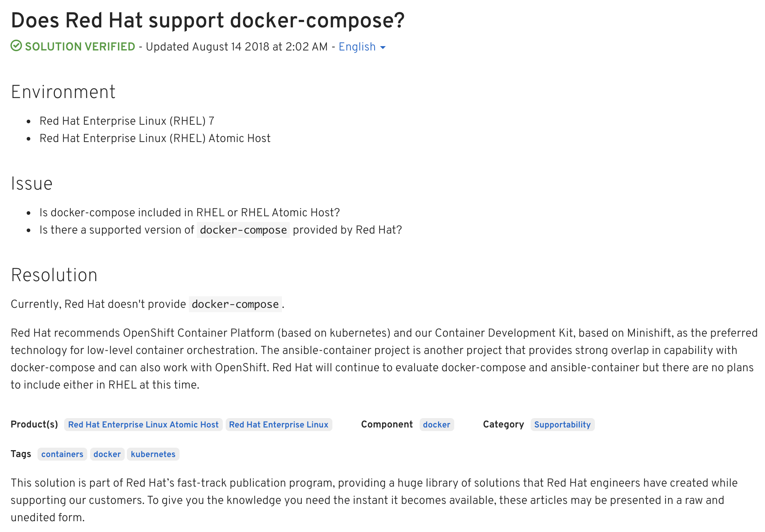The width and height of the screenshot is (765, 532).
Task: Open Red Hat Enterprise Linux Atomic Host product tag
Action: pyautogui.click(x=143, y=425)
